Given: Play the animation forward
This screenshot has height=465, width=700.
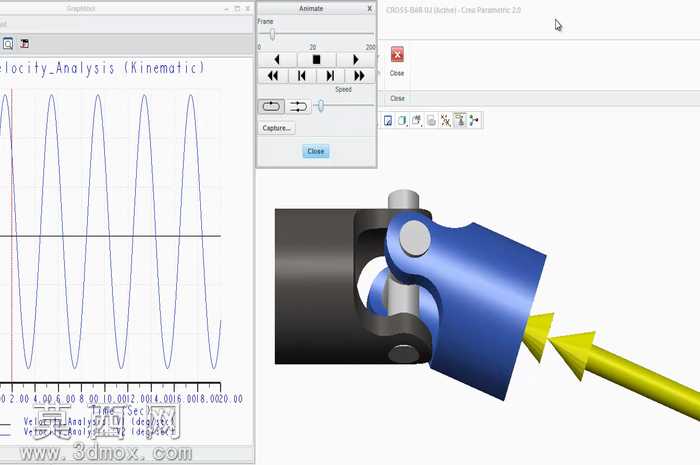Looking at the screenshot, I should pyautogui.click(x=355, y=59).
